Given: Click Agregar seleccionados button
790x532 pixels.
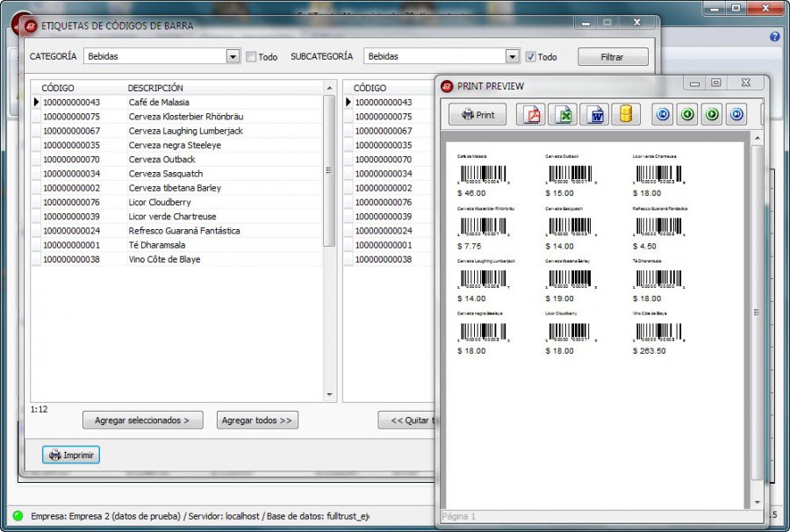Looking at the screenshot, I should tap(142, 421).
